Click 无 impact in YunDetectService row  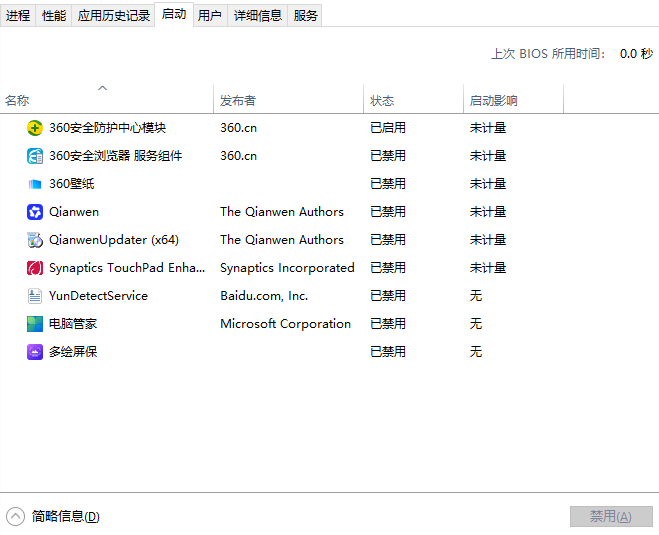476,296
